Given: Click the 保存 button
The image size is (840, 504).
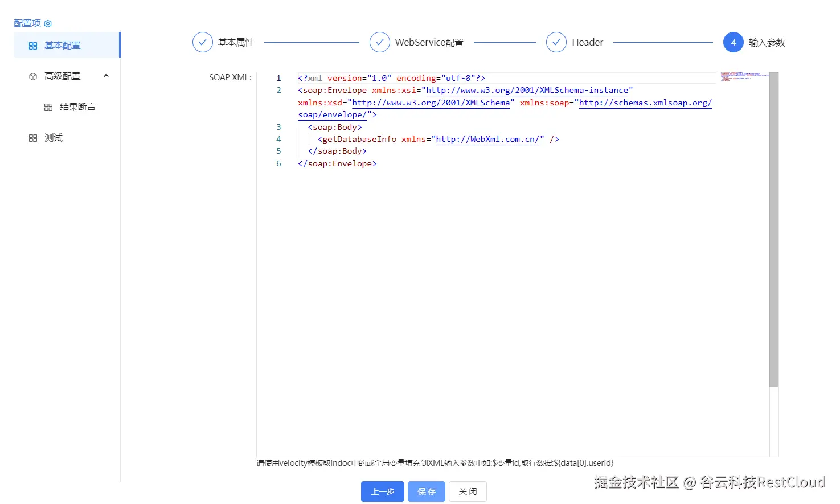Looking at the screenshot, I should tap(427, 491).
